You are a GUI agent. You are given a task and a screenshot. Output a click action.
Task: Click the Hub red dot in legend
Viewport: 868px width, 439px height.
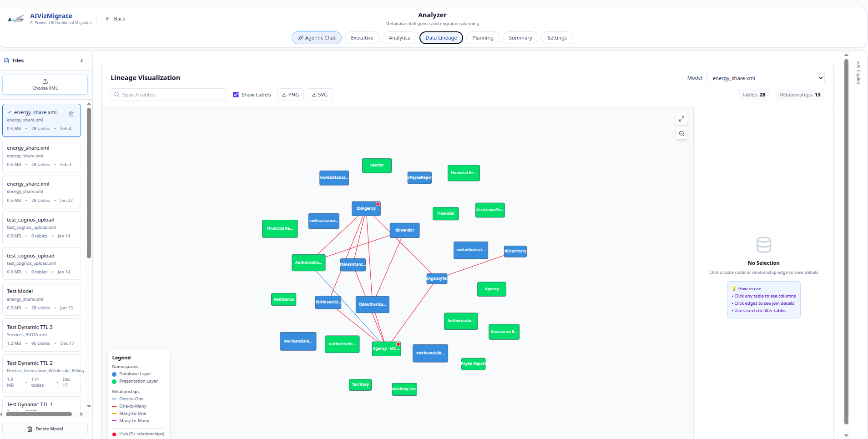pyautogui.click(x=114, y=434)
